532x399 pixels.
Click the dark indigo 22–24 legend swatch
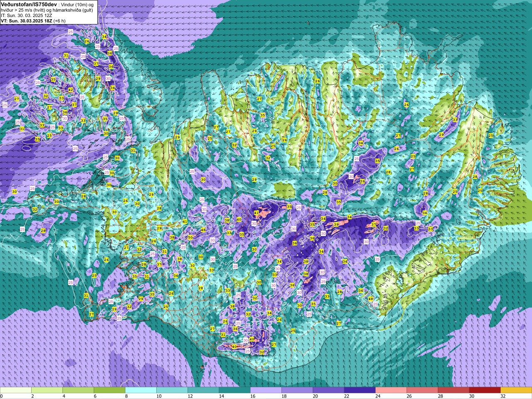(x=360, y=390)
